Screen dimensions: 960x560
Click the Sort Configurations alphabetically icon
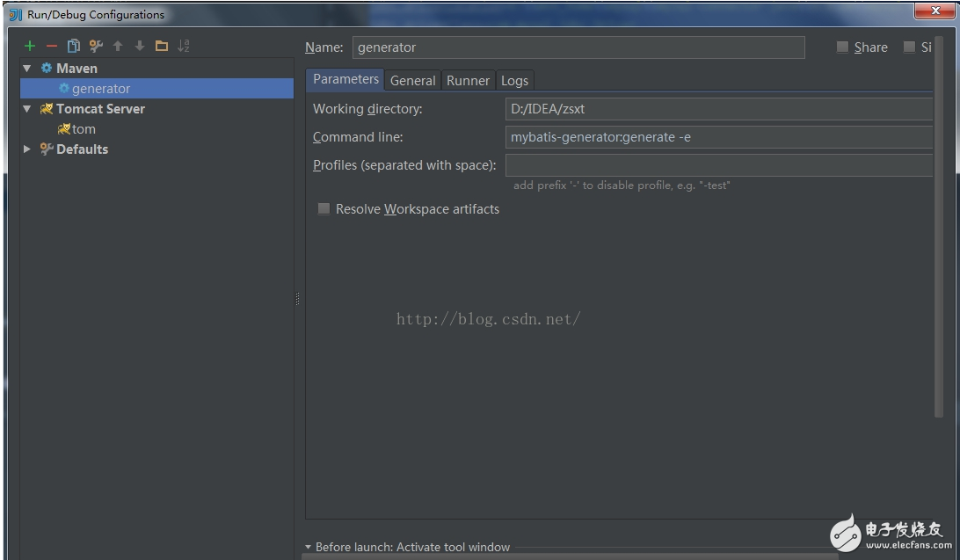[183, 47]
